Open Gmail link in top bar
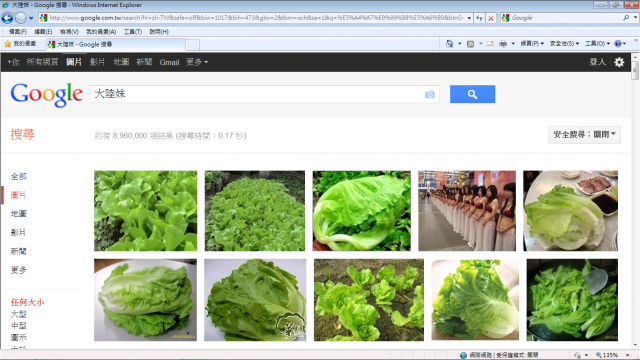 point(169,62)
